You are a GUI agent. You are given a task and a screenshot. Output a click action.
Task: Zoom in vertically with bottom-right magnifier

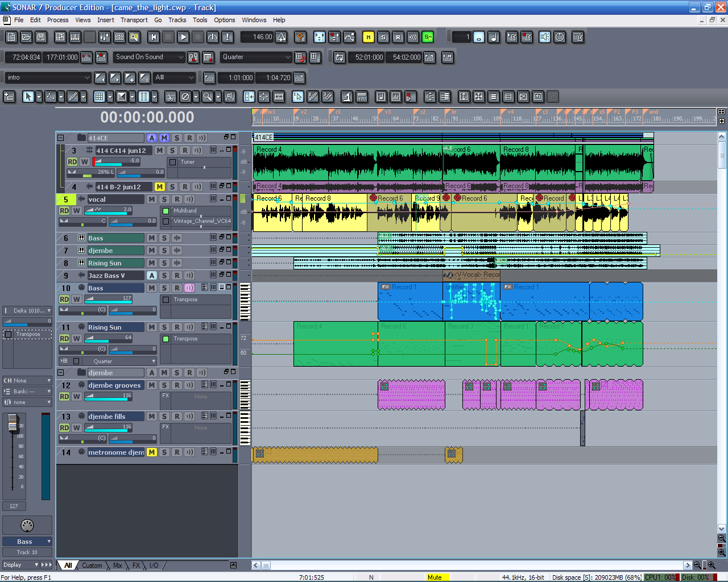[722, 552]
